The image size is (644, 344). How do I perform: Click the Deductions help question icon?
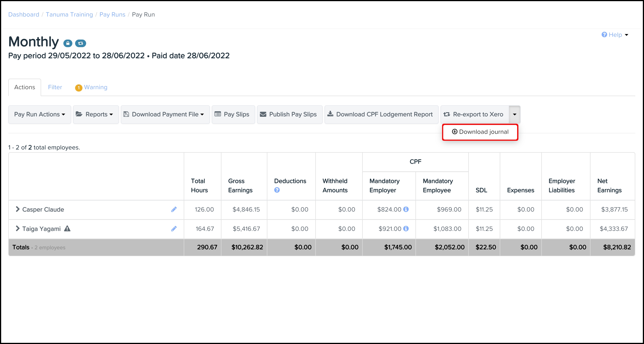point(277,190)
